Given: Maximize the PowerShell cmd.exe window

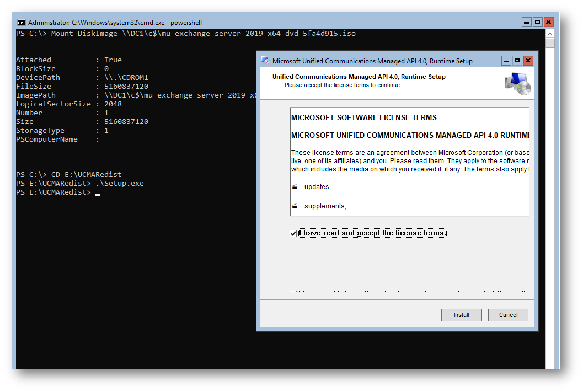Looking at the screenshot, I should pyautogui.click(x=537, y=22).
